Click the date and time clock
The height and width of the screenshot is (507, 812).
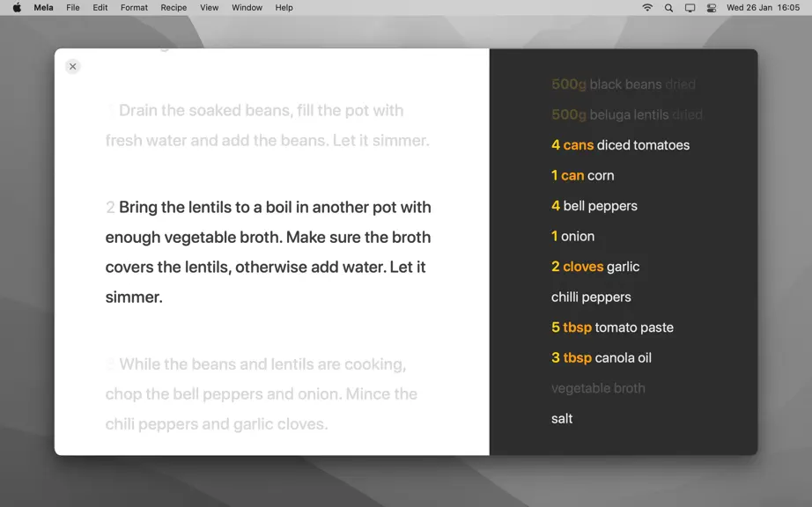tap(763, 8)
